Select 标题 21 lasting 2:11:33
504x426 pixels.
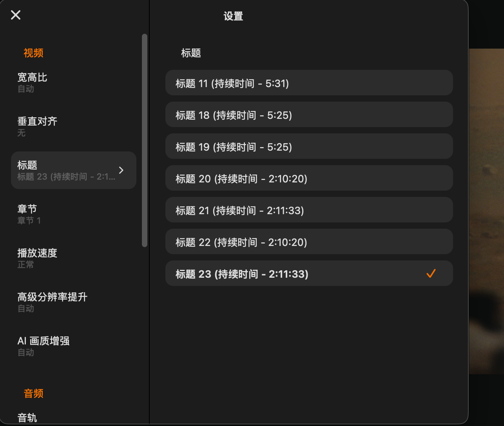pos(309,210)
